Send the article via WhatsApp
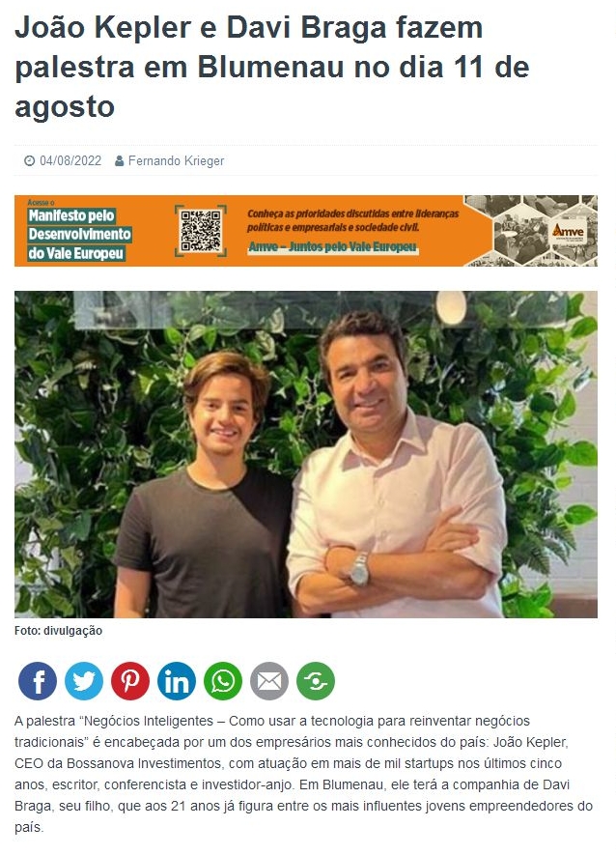Image resolution: width=616 pixels, height=855 pixels. point(223,681)
